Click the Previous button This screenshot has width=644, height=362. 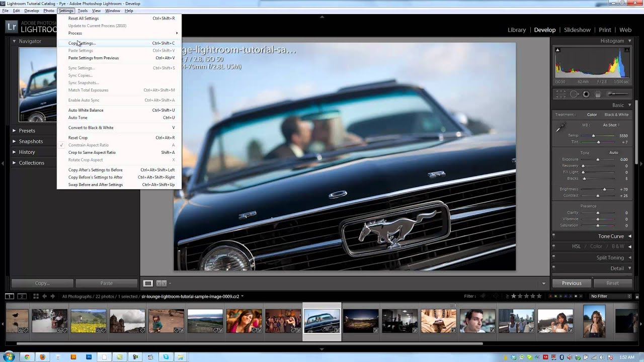click(x=572, y=283)
